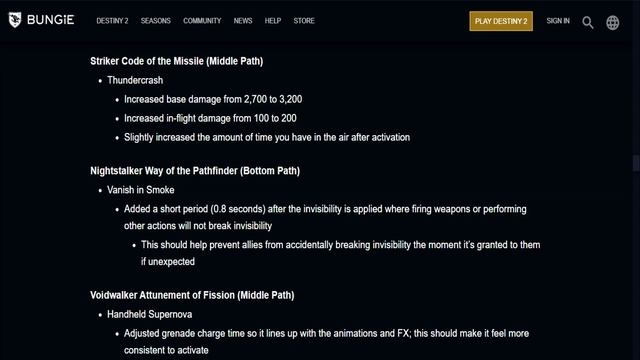
Task: Click the Striker Code of the Missile heading
Action: [x=176, y=61]
